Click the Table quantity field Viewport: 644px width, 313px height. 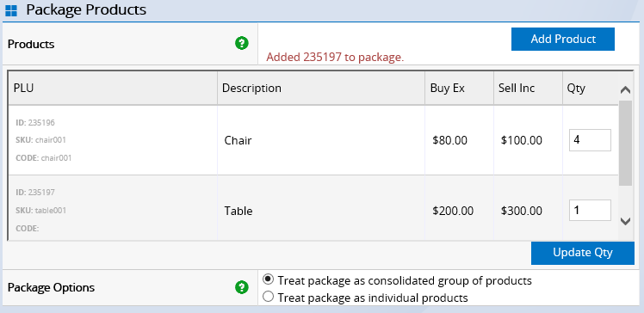590,211
